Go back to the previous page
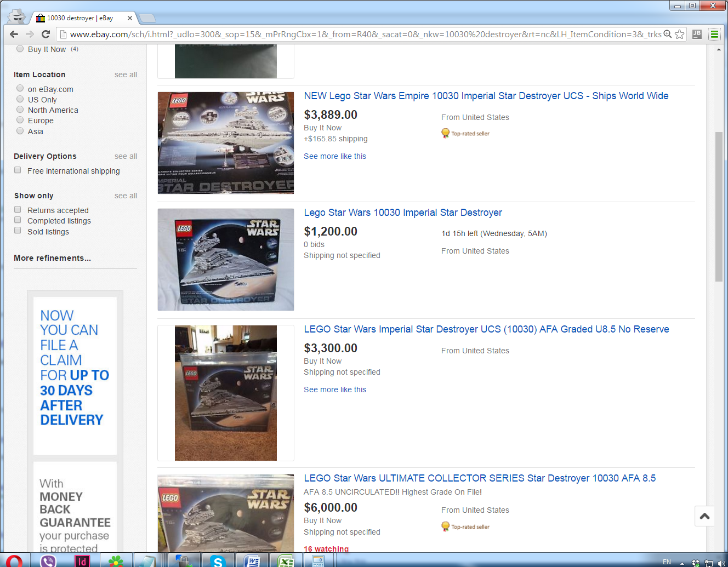Image resolution: width=728 pixels, height=567 pixels. 14,34
